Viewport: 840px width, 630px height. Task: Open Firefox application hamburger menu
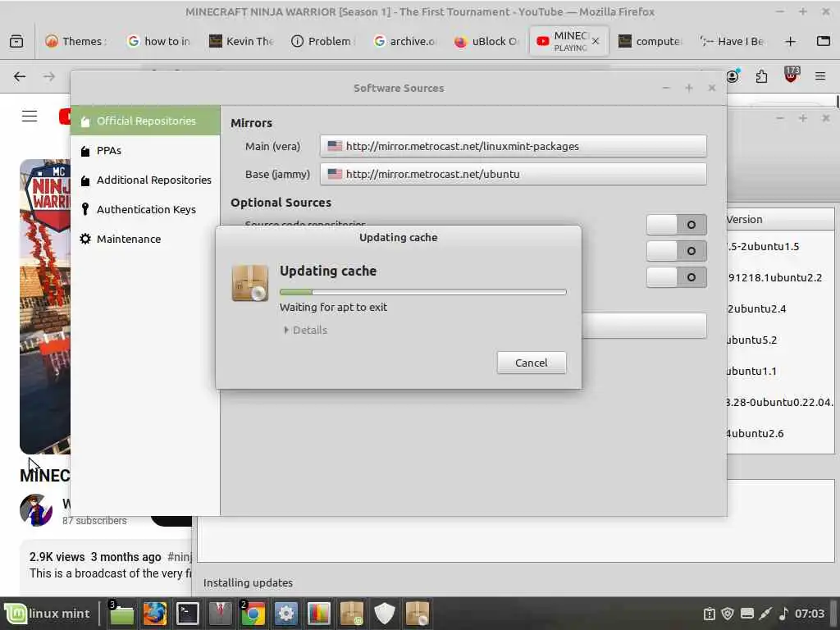[x=820, y=76]
